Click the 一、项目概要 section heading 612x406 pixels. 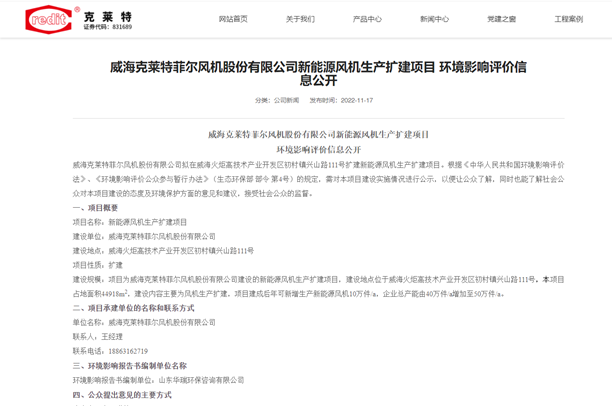[95, 208]
